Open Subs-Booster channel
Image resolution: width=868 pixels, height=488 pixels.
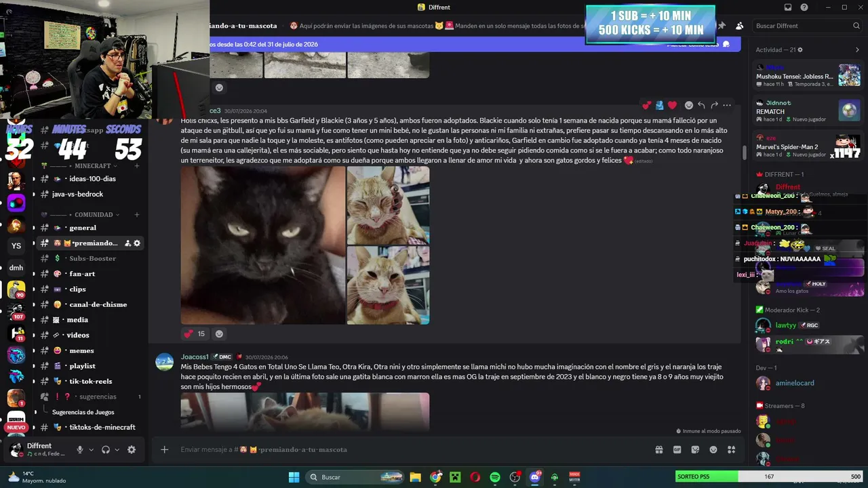click(x=91, y=258)
